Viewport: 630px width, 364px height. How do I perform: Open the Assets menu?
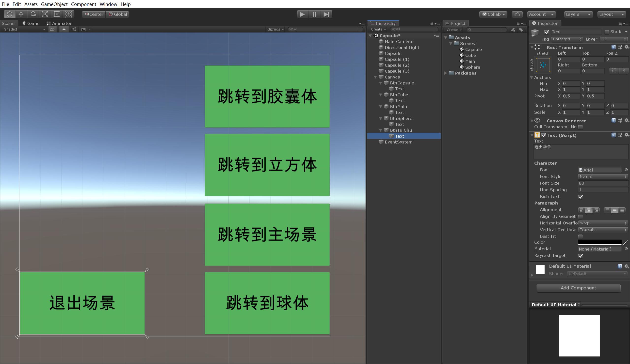(x=31, y=4)
